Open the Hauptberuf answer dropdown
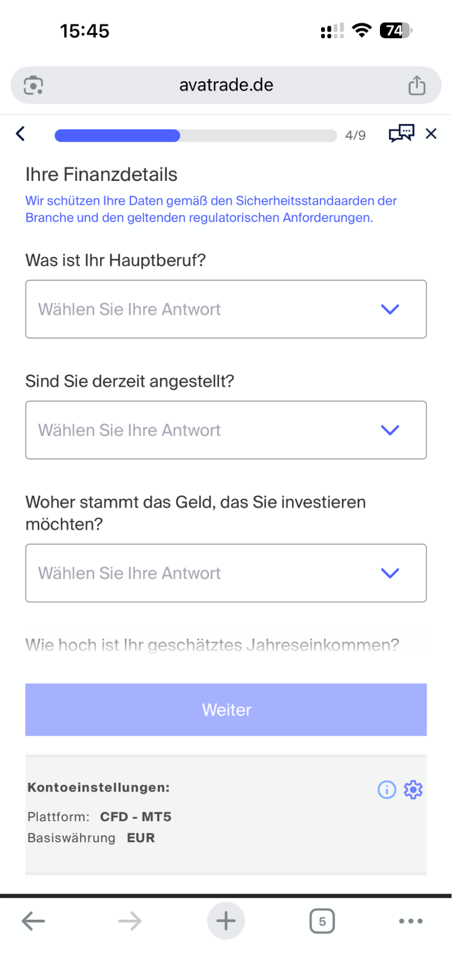This screenshot has width=452, height=980. point(226,309)
